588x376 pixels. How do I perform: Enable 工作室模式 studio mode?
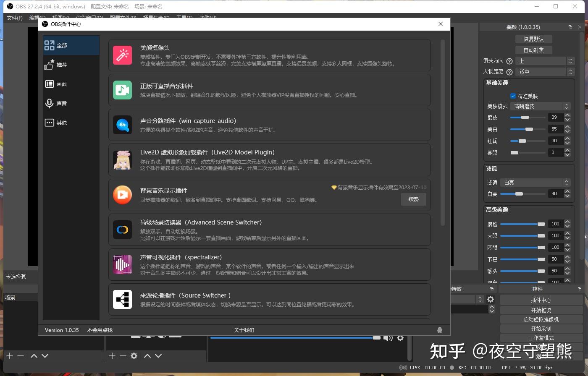point(541,338)
